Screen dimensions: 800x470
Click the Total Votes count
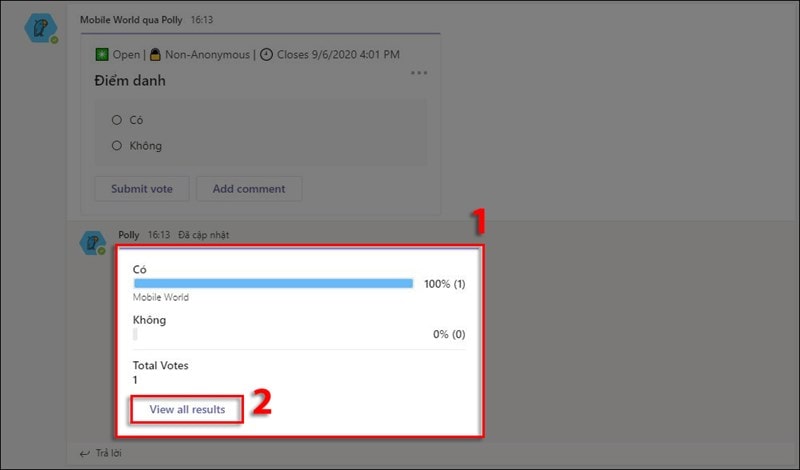point(137,380)
